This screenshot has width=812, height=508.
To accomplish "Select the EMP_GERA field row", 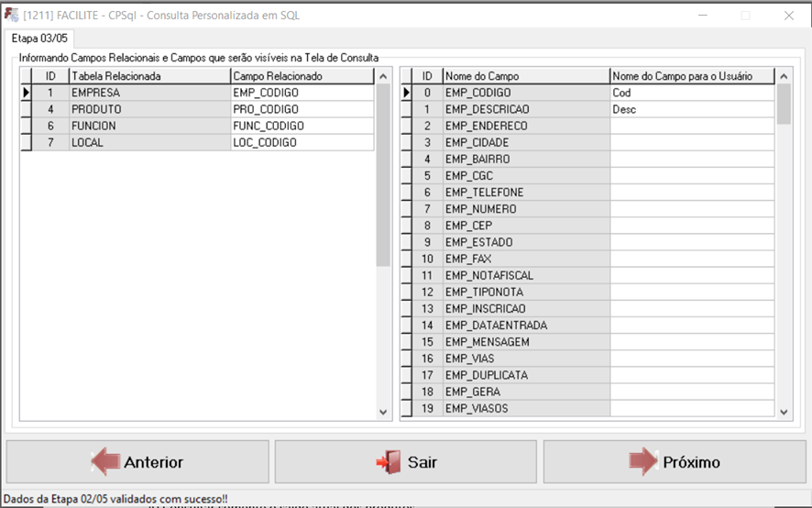I will (x=587, y=392).
